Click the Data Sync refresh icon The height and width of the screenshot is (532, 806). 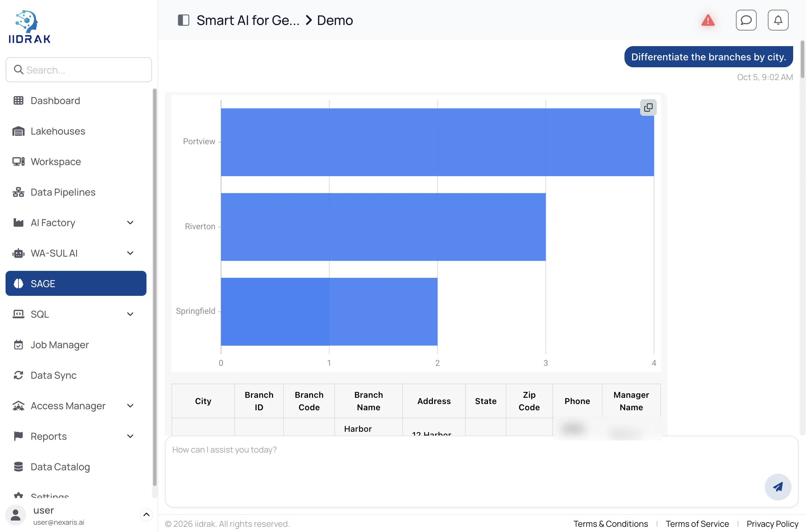(18, 375)
